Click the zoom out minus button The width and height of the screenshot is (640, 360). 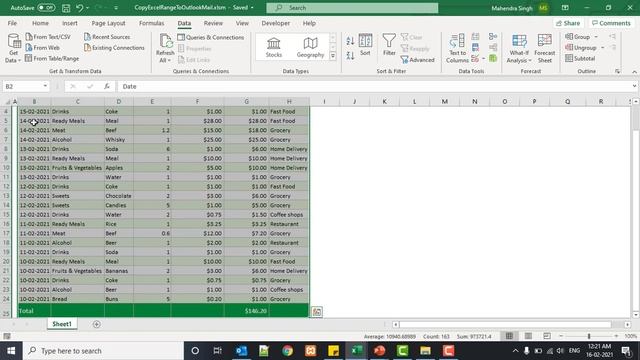point(561,336)
